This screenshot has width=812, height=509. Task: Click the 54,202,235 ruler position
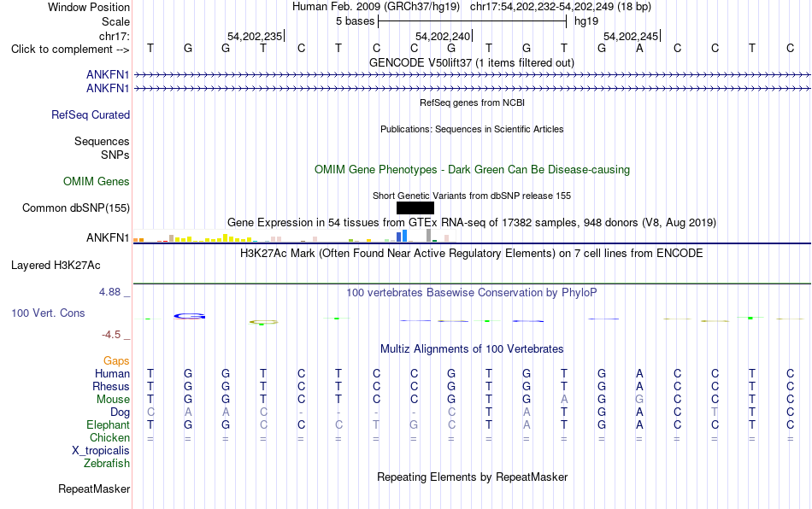(x=255, y=36)
